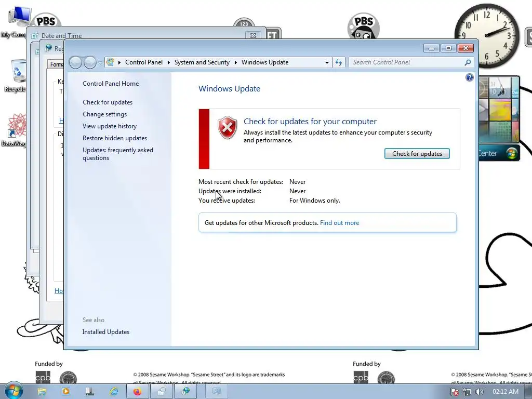Click the Windows Start orb

tap(14, 391)
